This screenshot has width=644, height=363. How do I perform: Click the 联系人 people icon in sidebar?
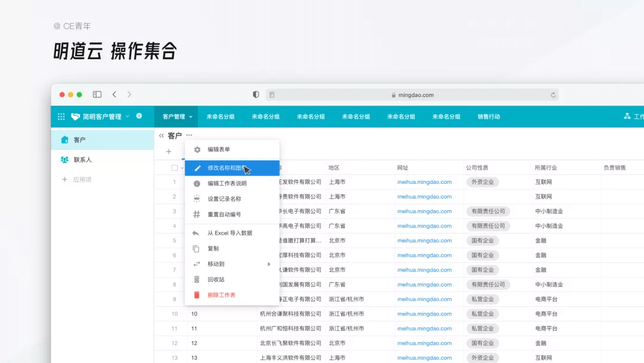(x=64, y=159)
